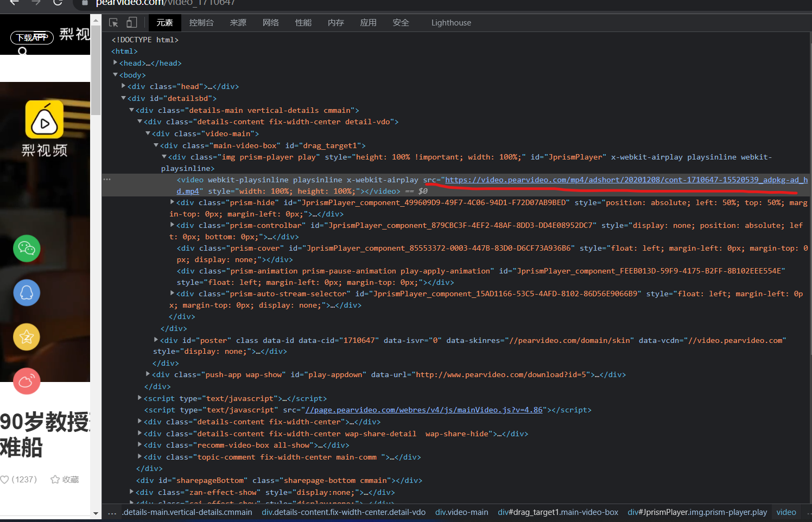
Task: Open the 应用 tab
Action: (x=368, y=23)
